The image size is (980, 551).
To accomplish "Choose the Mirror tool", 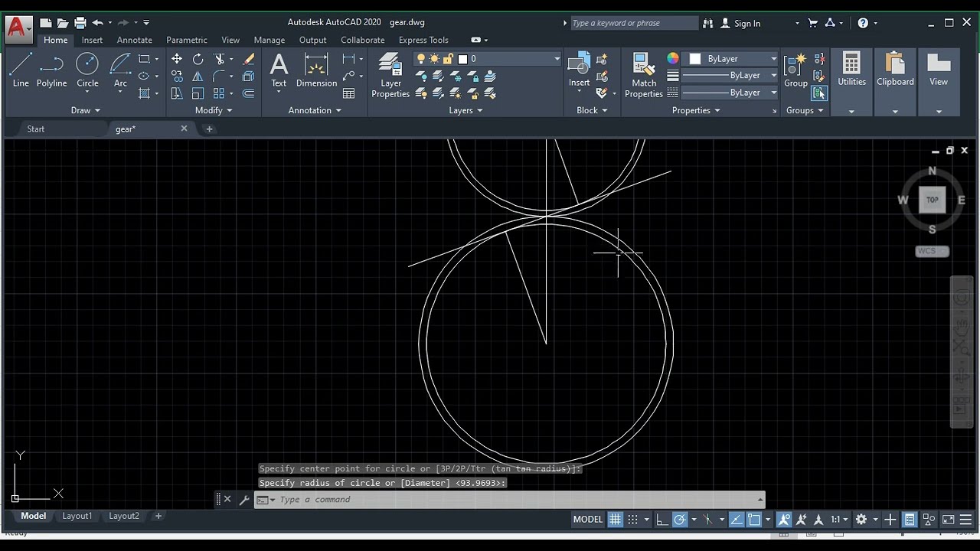I will (198, 77).
